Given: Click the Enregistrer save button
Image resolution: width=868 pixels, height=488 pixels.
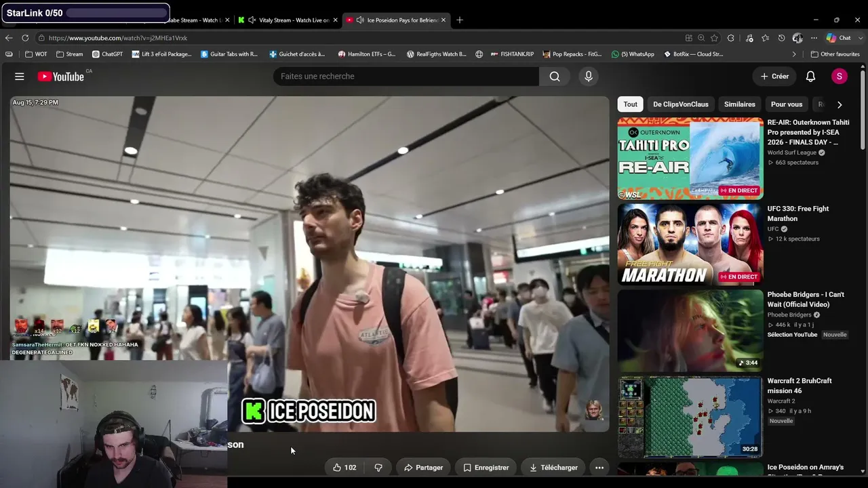Looking at the screenshot, I should (486, 468).
